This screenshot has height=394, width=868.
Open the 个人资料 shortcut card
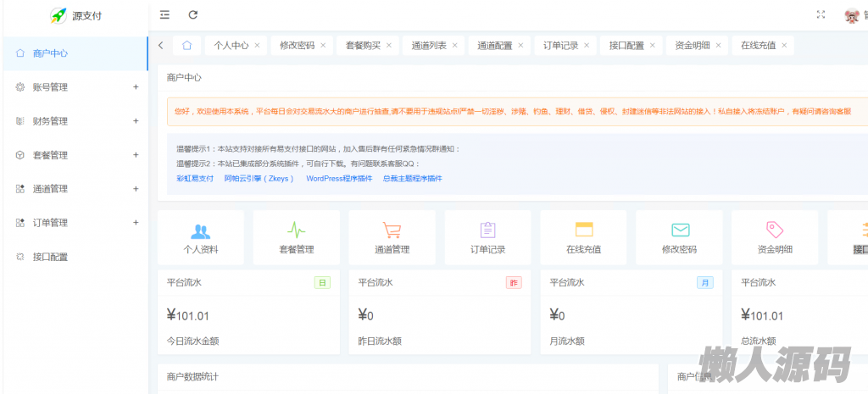click(201, 237)
